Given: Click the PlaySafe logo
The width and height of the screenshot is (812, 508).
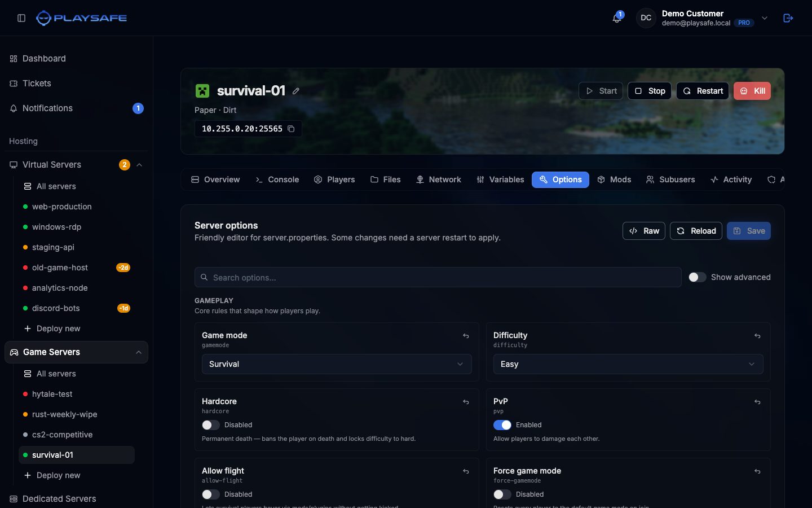Looking at the screenshot, I should coord(81,18).
